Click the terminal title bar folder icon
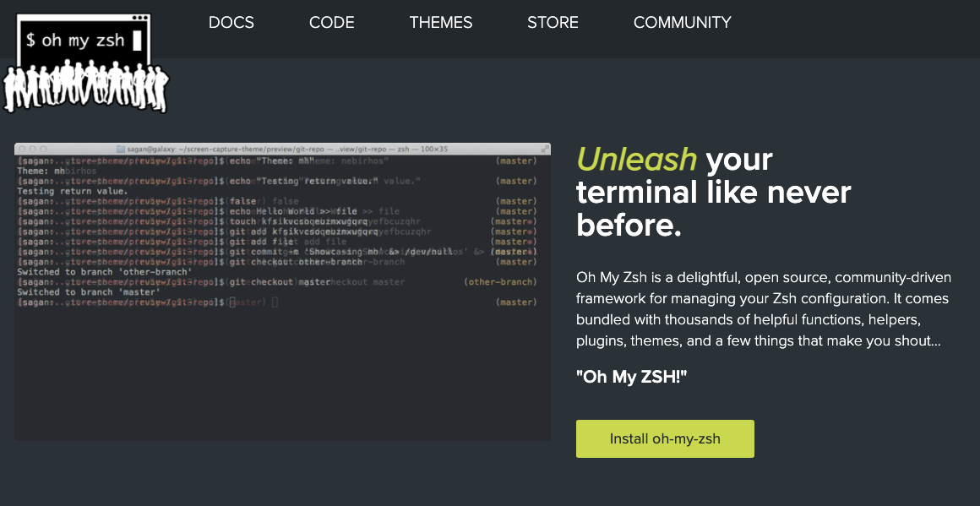980x506 pixels. pyautogui.click(x=121, y=150)
